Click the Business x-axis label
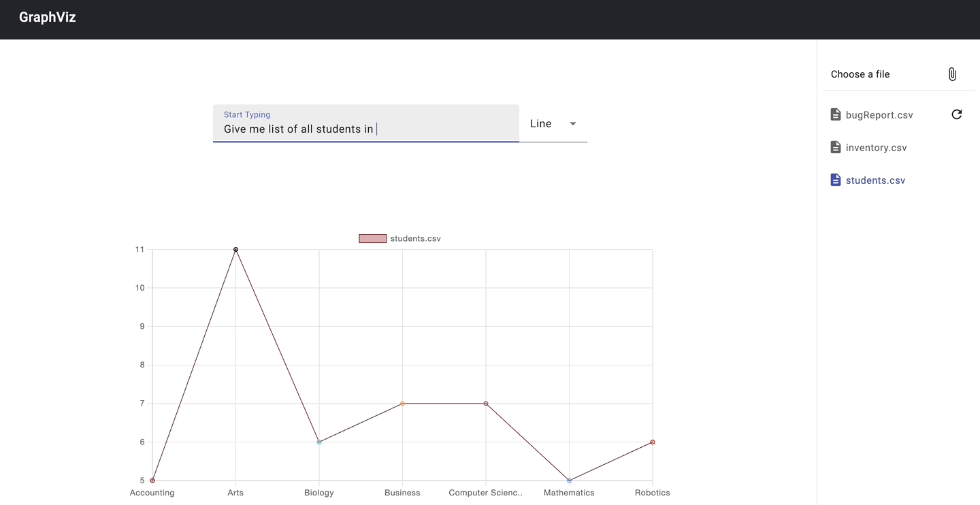Viewport: 980px width, 505px height. click(402, 493)
